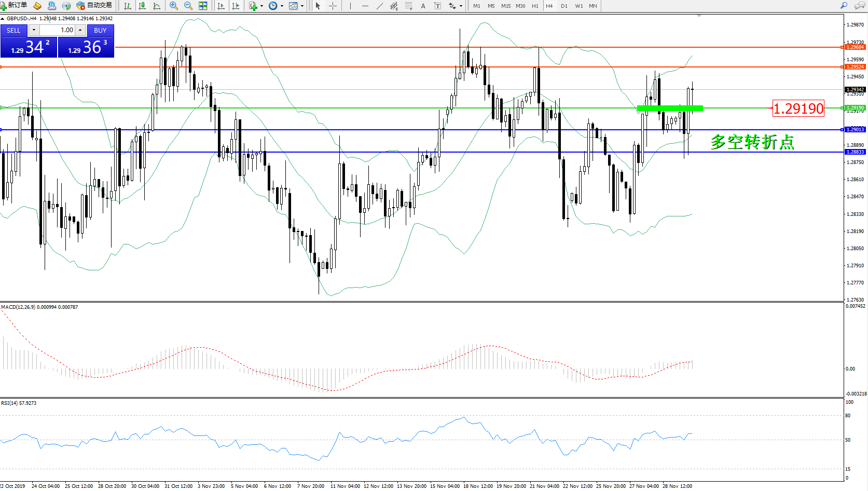Switch chart to candlestick mode

click(142, 6)
